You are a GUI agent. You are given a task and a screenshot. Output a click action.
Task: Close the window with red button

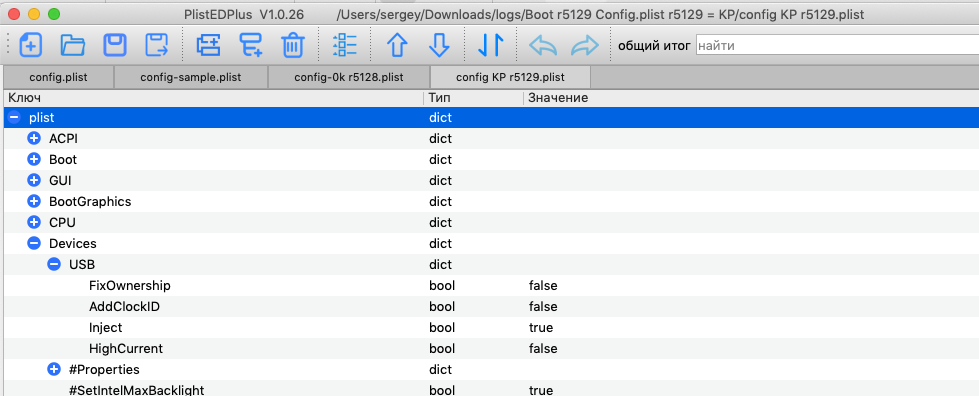click(x=14, y=14)
